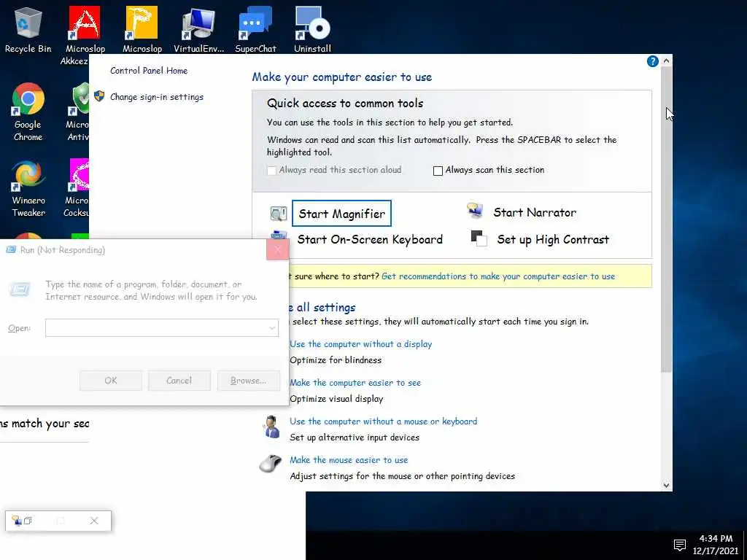The width and height of the screenshot is (747, 560).
Task: Click OK in the Run dialog
Action: pos(111,381)
